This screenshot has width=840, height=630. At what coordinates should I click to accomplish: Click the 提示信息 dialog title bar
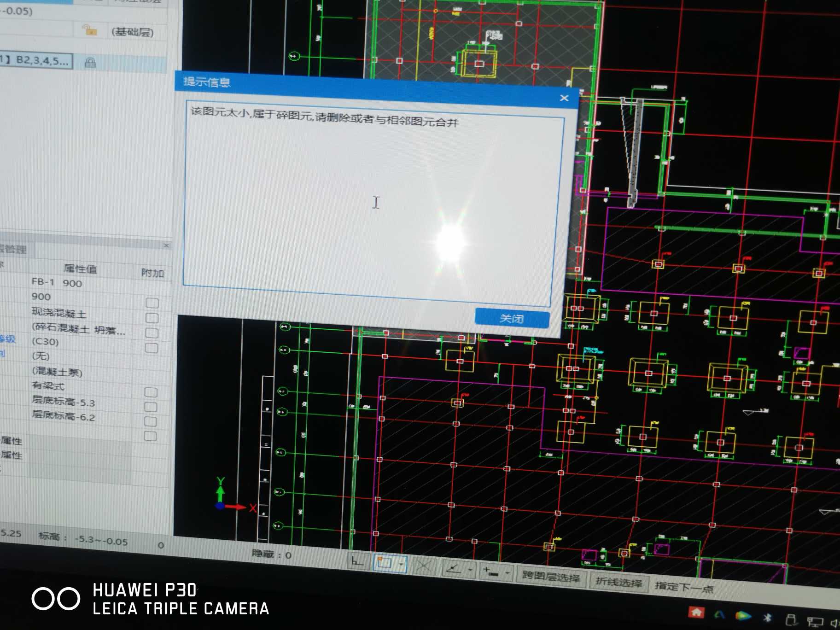coord(377,89)
